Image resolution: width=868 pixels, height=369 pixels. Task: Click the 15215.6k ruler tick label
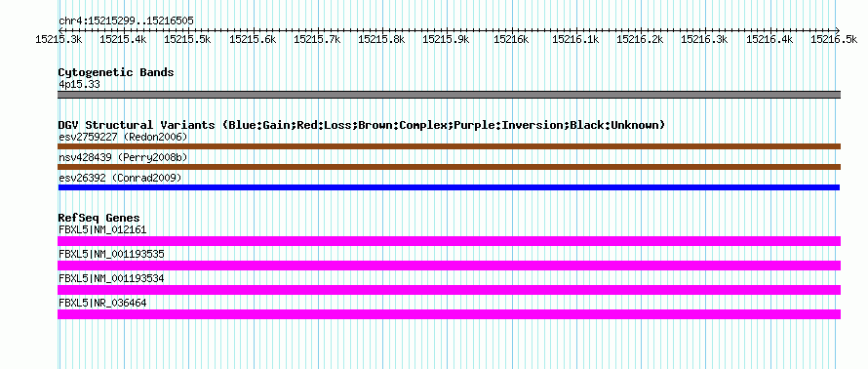[253, 39]
